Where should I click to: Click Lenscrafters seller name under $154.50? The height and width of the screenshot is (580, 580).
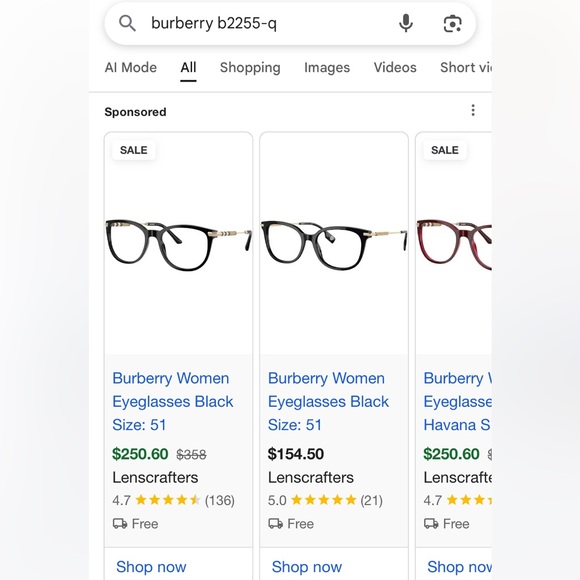click(x=311, y=478)
